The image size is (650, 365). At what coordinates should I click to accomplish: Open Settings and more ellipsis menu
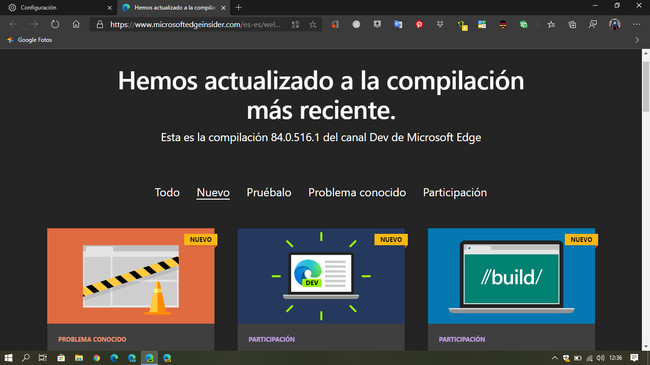click(x=636, y=24)
